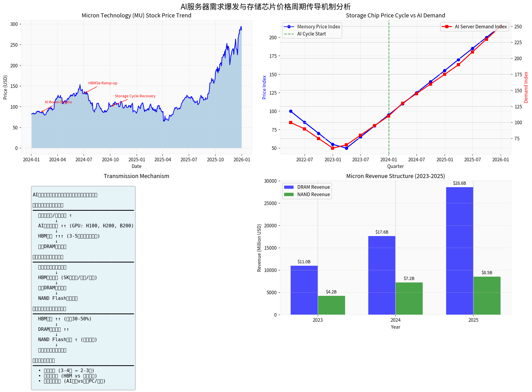Click the 2024-01 tick on Quarter axis

click(x=389, y=160)
